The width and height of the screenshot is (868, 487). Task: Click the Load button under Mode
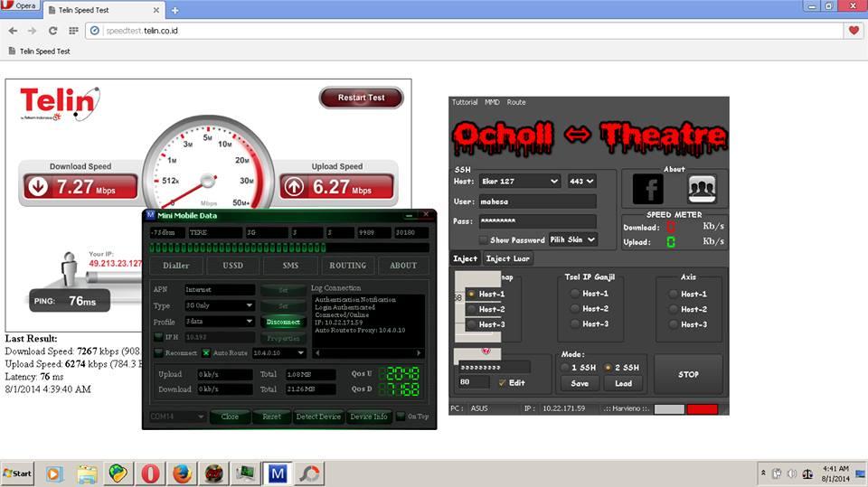[623, 383]
